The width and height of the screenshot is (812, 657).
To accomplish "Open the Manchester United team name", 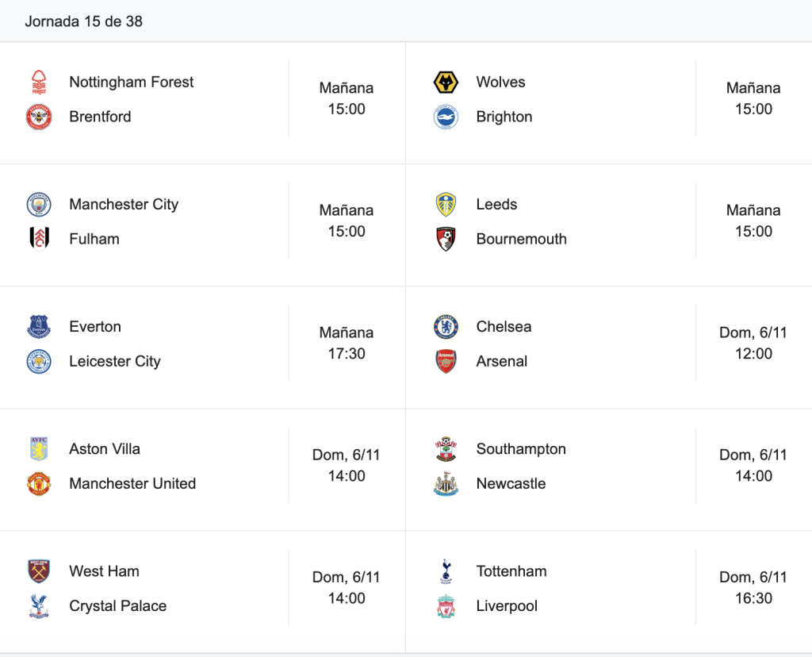I will pos(132,483).
